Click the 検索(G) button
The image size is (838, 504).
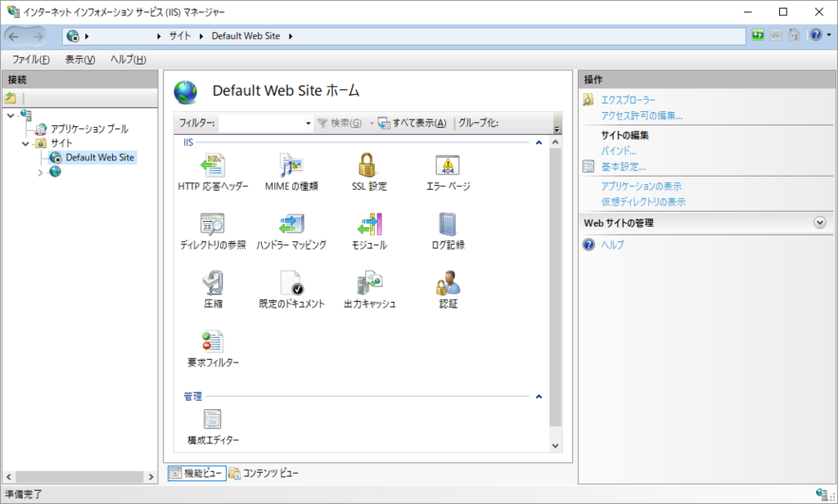(x=340, y=123)
